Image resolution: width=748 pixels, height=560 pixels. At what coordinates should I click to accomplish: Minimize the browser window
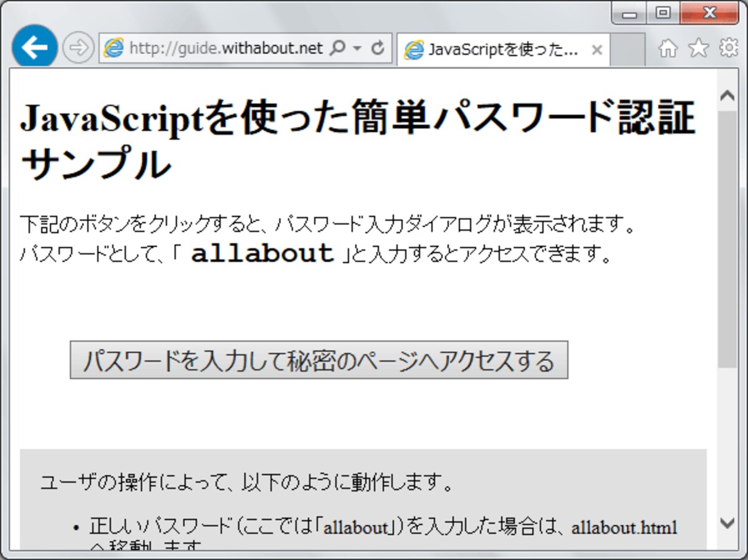tap(630, 14)
